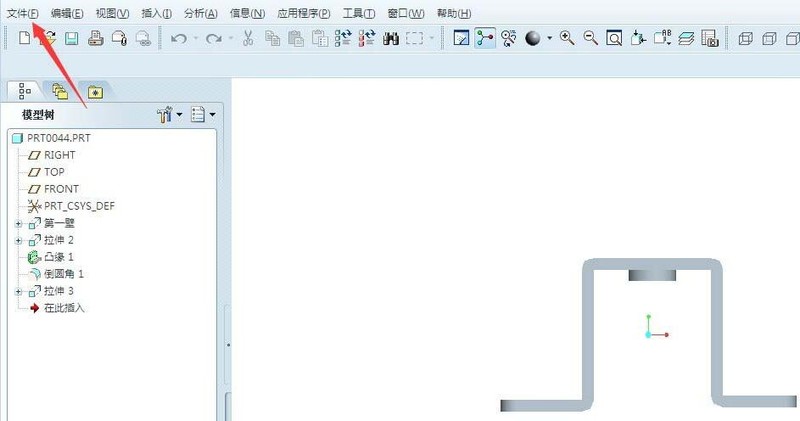
Task: Open the 插入(I) menu
Action: pyautogui.click(x=157, y=13)
